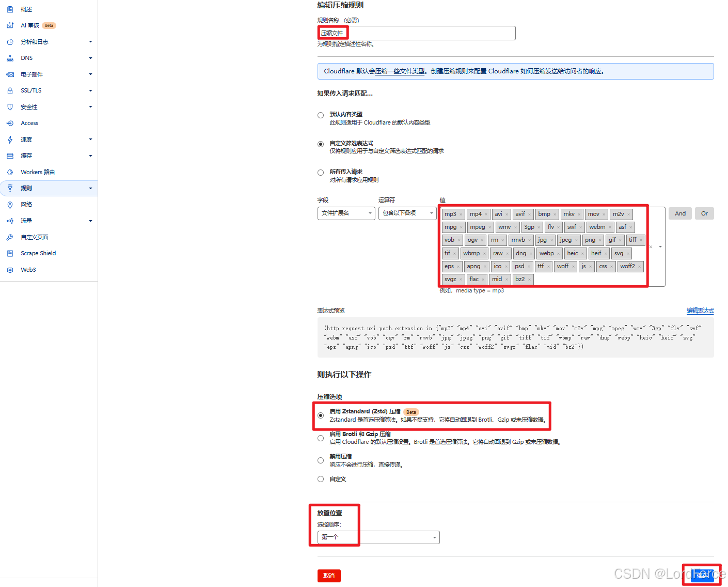The image size is (728, 587).
Task: Click the 速度 lightning bolt icon
Action: (10, 140)
